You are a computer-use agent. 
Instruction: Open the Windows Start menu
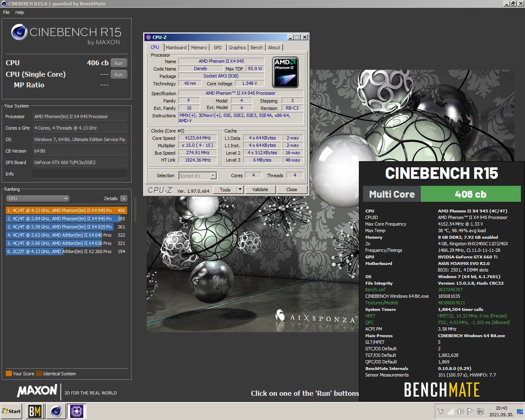11,411
